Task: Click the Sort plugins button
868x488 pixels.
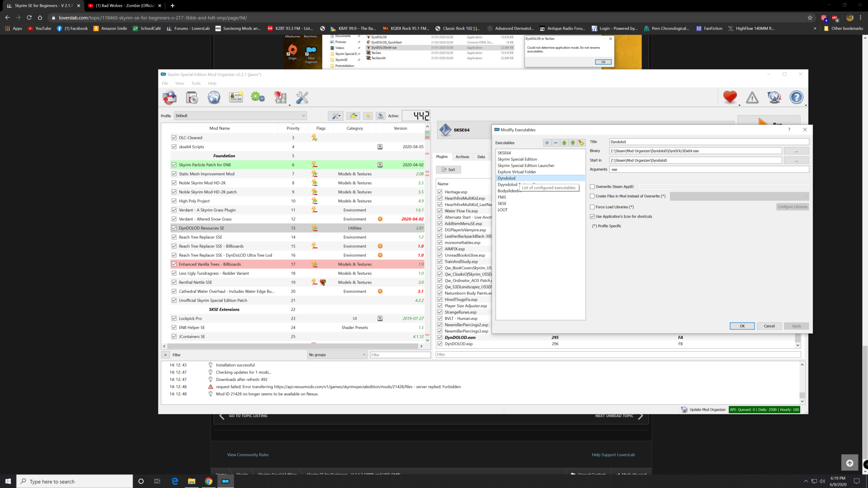Action: 448,169
